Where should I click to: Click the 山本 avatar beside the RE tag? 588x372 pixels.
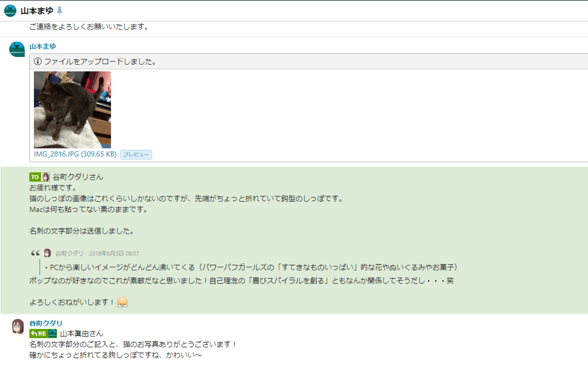(x=53, y=333)
